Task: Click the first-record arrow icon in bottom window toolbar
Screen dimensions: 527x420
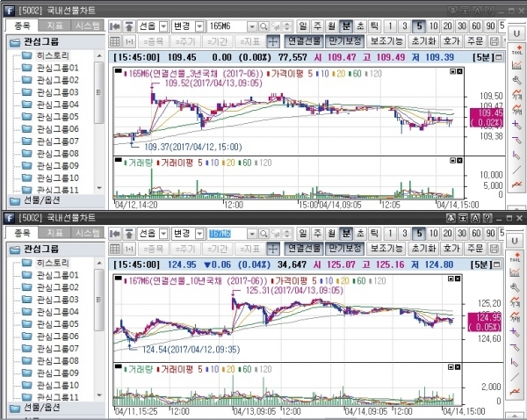Action: (x=115, y=234)
